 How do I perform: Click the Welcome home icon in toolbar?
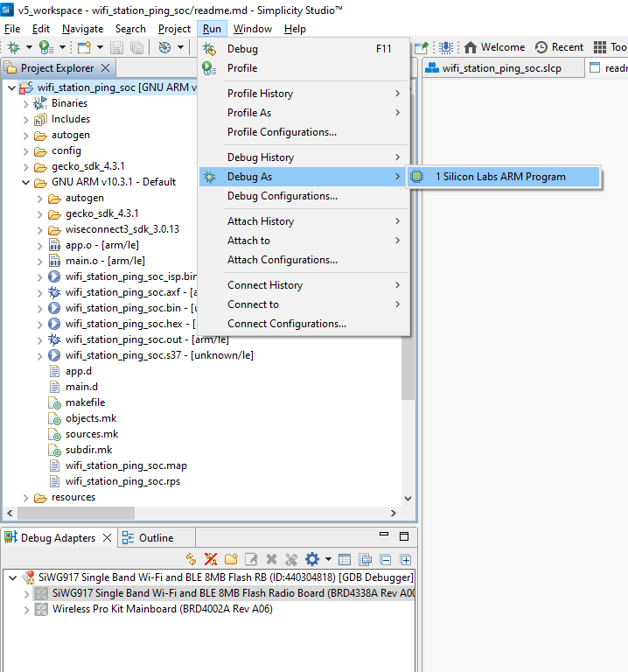pos(495,47)
